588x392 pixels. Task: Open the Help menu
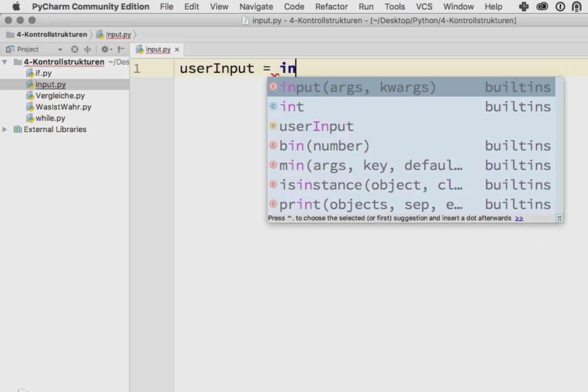493,6
